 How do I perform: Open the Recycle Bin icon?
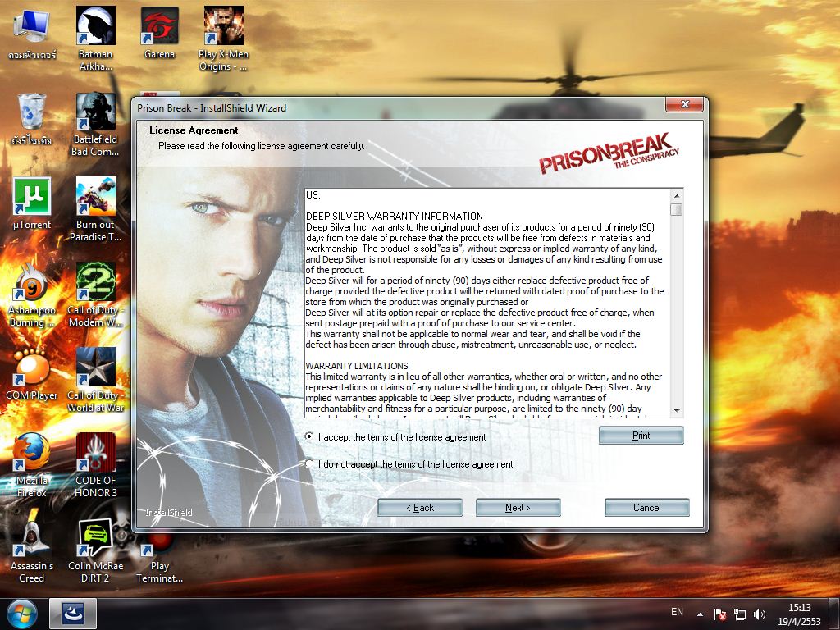click(32, 119)
